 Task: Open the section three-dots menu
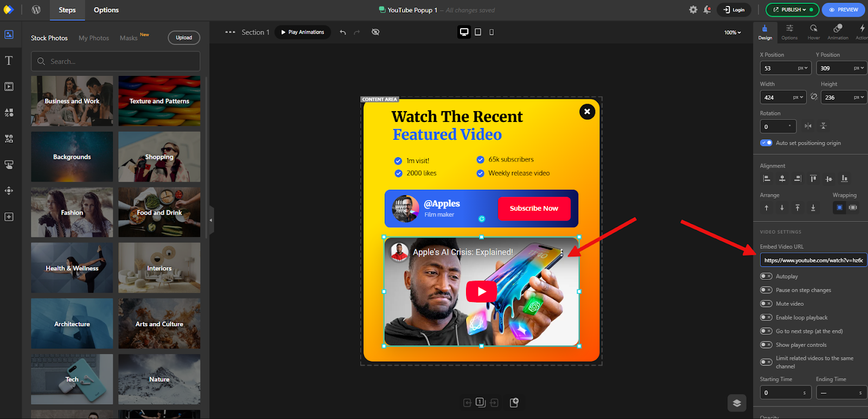[230, 32]
